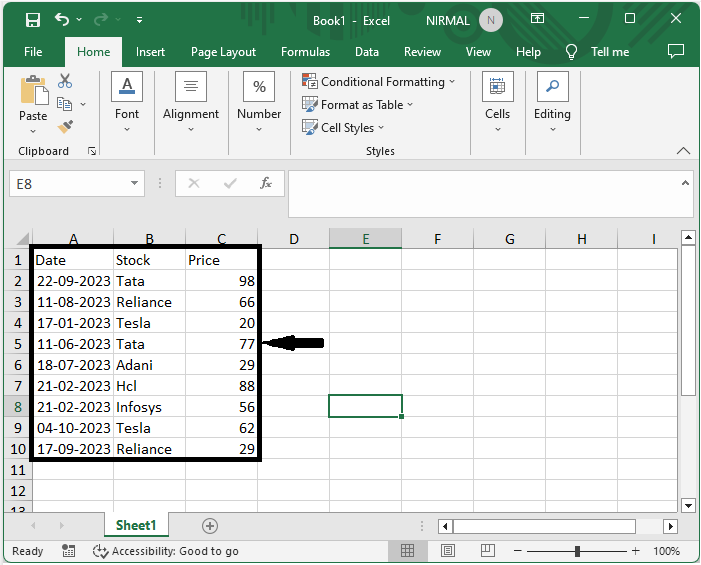The image size is (701, 565).
Task: Open the Undo history dropdown arrow
Action: click(x=79, y=19)
